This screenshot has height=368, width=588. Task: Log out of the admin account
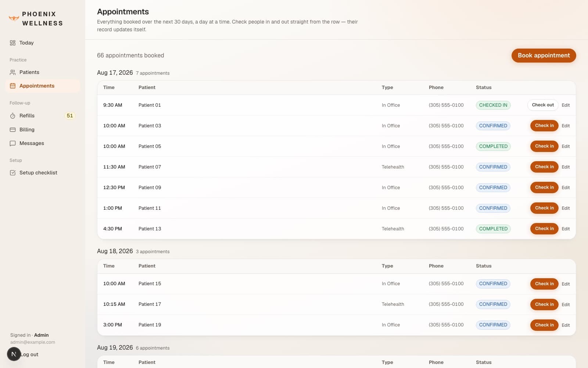point(29,354)
